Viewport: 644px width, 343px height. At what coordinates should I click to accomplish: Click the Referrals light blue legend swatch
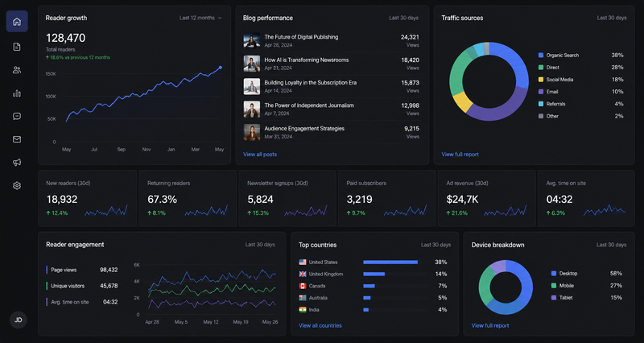click(x=541, y=104)
